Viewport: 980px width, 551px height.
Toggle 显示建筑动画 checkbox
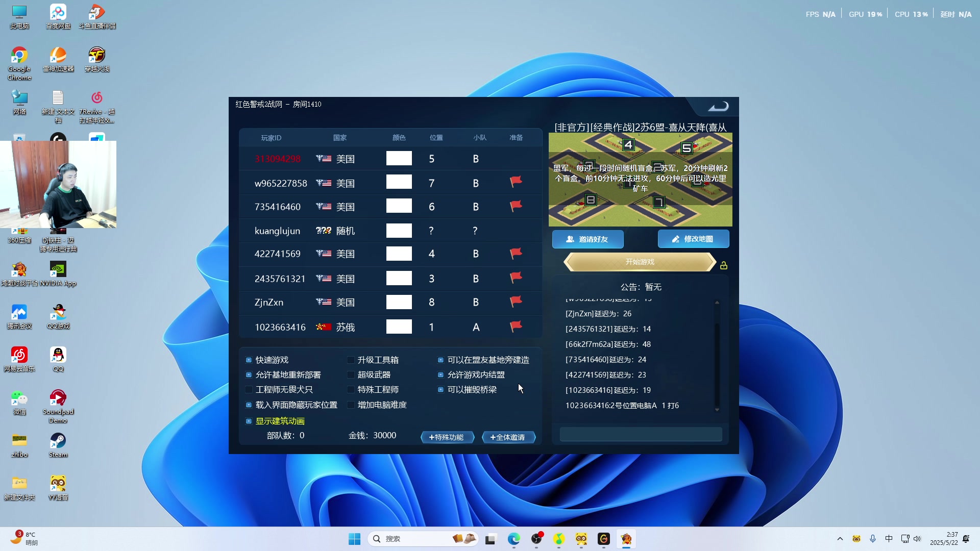point(249,421)
